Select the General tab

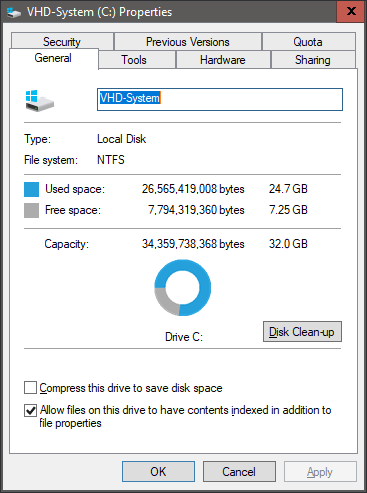[54, 58]
